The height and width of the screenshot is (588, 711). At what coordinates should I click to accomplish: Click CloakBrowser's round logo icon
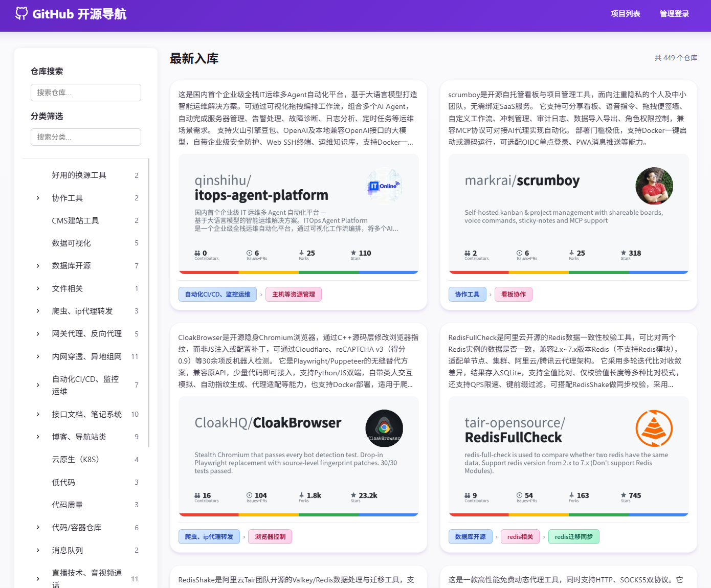pyautogui.click(x=384, y=428)
